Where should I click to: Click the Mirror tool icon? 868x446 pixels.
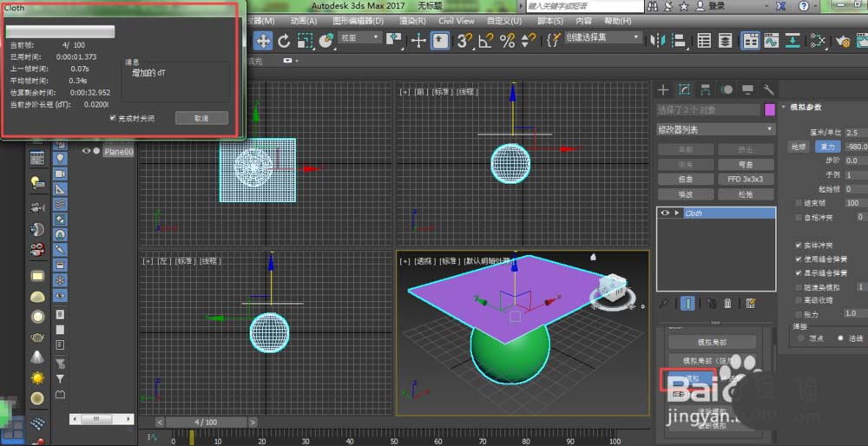(x=658, y=41)
